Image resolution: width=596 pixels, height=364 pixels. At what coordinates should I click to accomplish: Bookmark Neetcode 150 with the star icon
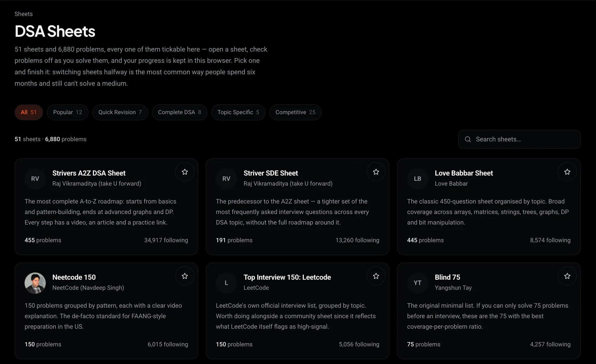(185, 276)
